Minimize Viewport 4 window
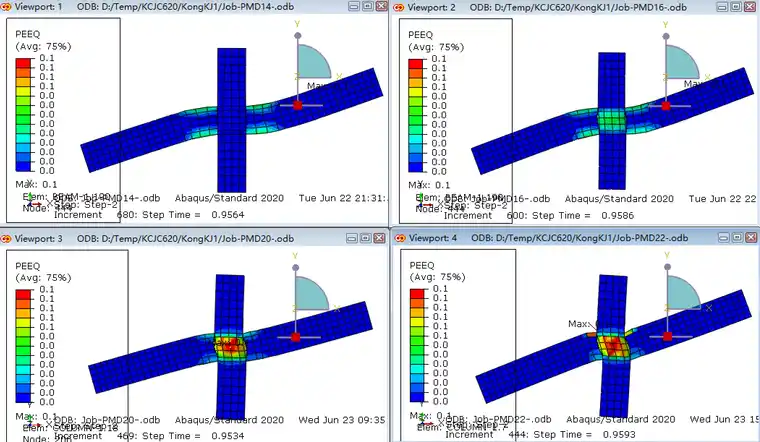This screenshot has height=442, width=760. (x=722, y=238)
